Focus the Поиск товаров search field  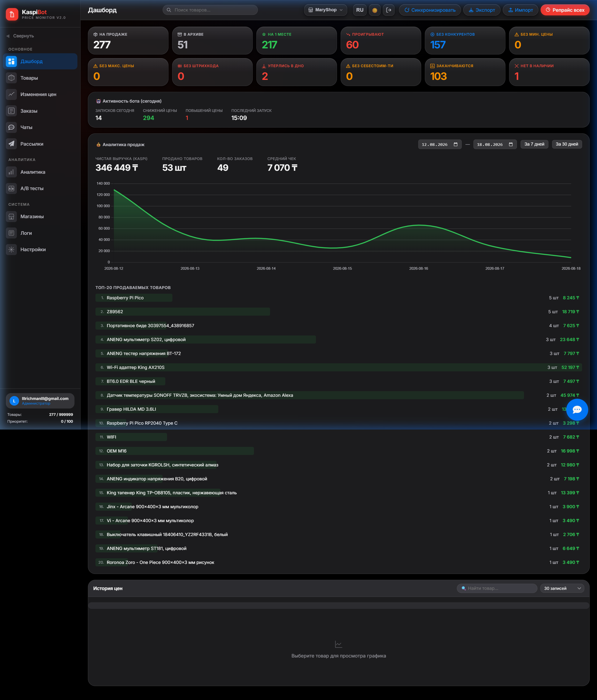pyautogui.click(x=210, y=10)
